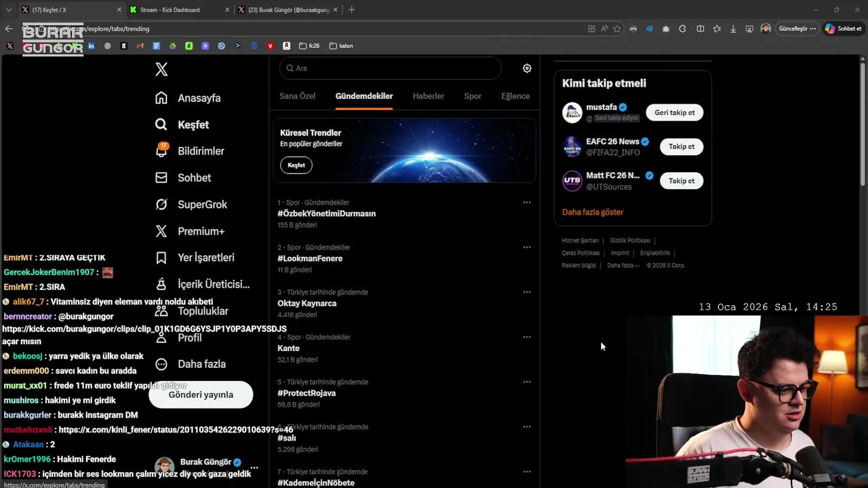
Task: Open camera extension icon in toolbar
Action: 666,28
